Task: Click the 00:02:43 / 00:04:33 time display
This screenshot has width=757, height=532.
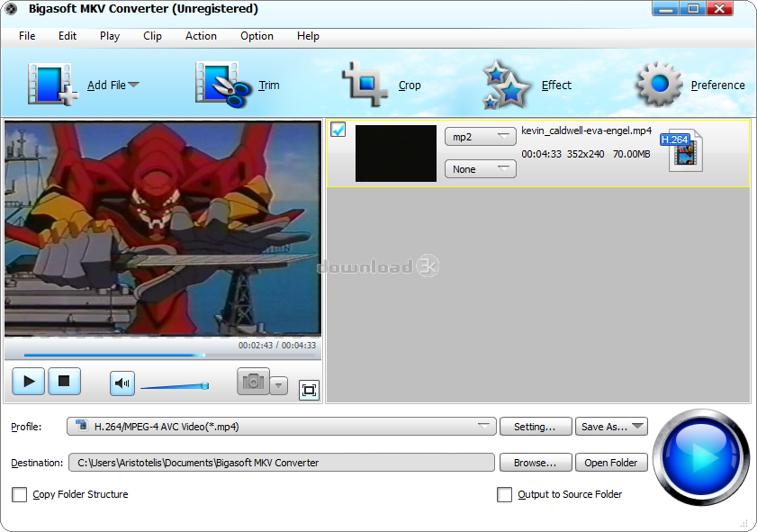Action: tap(277, 345)
